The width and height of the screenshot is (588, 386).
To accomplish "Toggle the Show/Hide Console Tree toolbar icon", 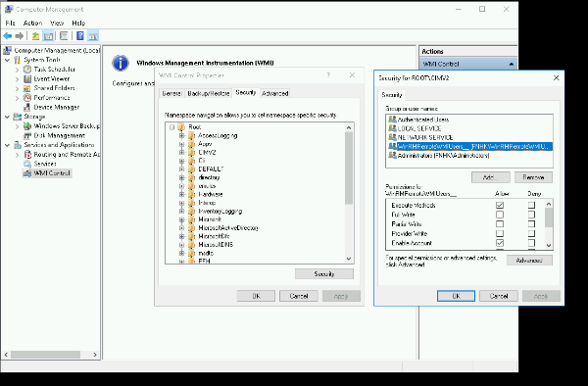I will tap(48, 36).
